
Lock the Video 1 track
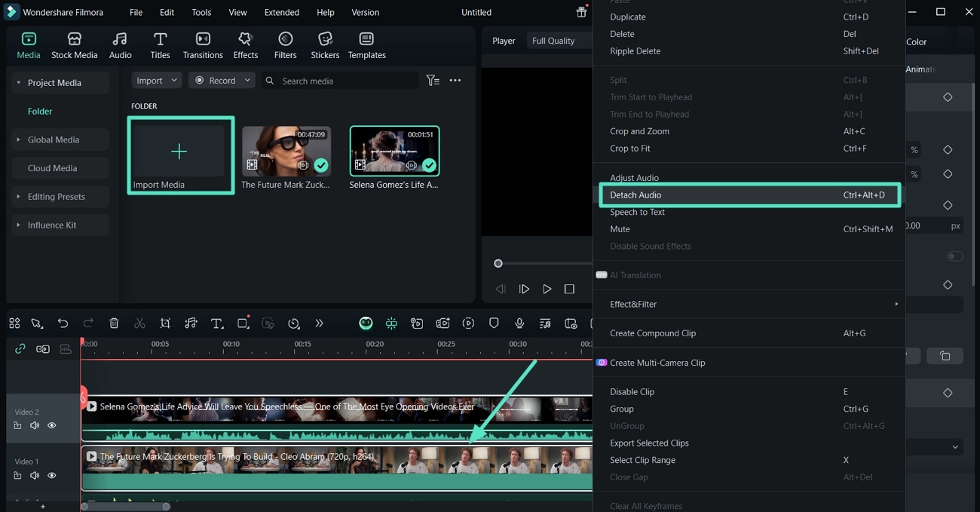[x=17, y=476]
